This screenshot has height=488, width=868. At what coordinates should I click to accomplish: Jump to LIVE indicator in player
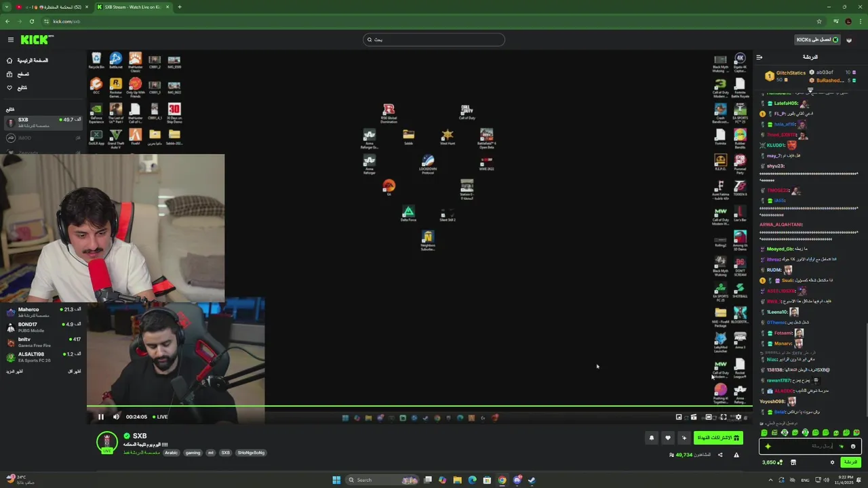coord(159,417)
